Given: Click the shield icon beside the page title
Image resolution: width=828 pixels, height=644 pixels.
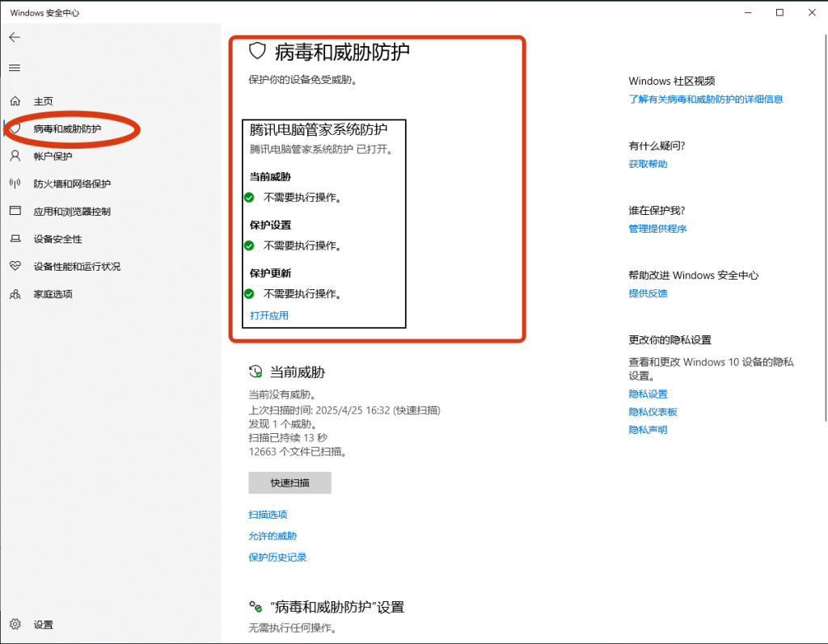Looking at the screenshot, I should [257, 51].
